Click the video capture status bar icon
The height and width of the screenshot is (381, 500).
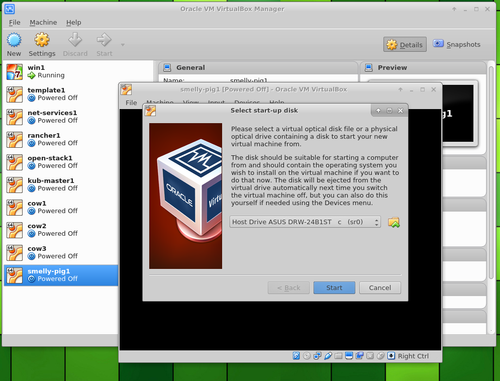coord(359,356)
